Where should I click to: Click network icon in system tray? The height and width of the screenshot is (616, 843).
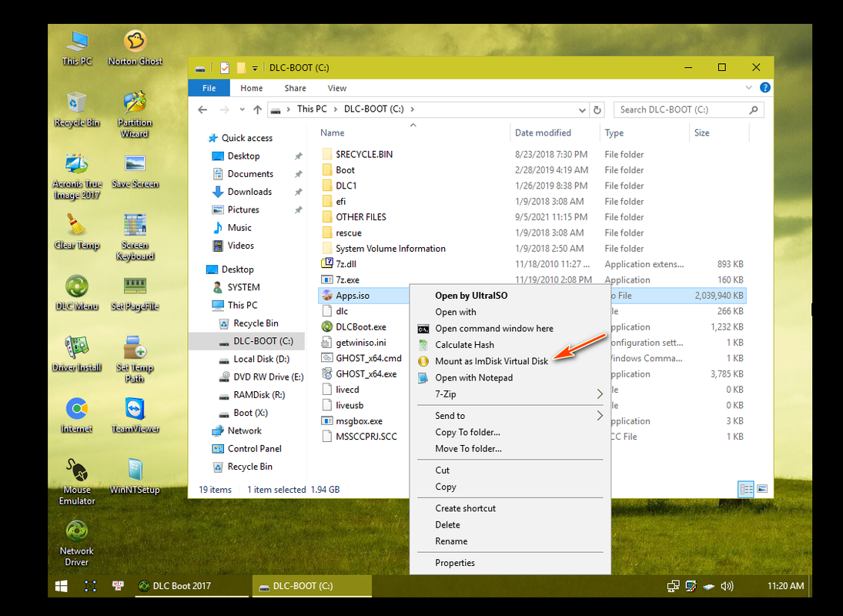click(x=673, y=586)
